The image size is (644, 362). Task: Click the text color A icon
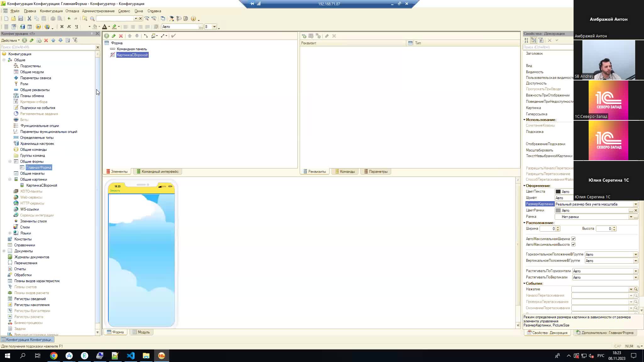(104, 27)
